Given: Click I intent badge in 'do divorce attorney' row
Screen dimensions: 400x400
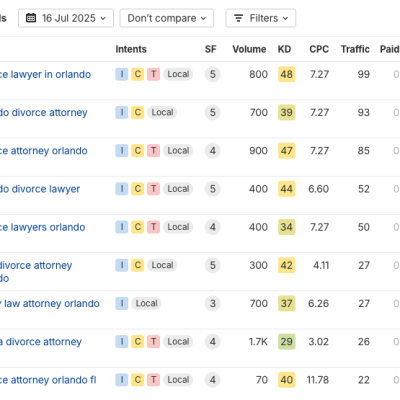Looking at the screenshot, I should 122,113.
